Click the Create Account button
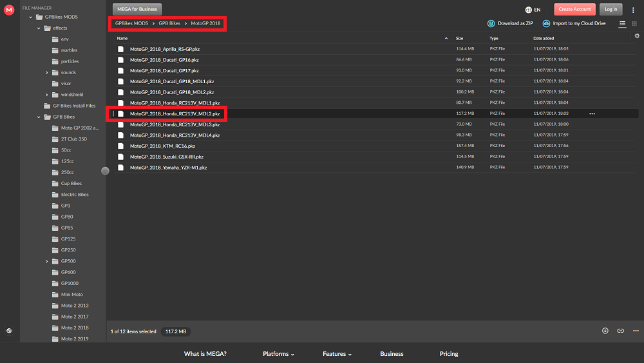The height and width of the screenshot is (363, 644). tap(574, 9)
